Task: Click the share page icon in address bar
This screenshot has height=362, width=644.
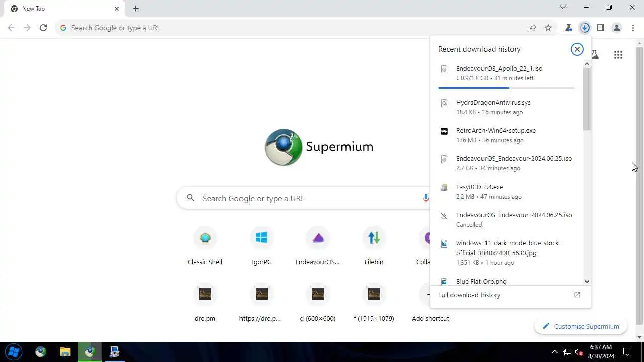Action: [x=532, y=28]
